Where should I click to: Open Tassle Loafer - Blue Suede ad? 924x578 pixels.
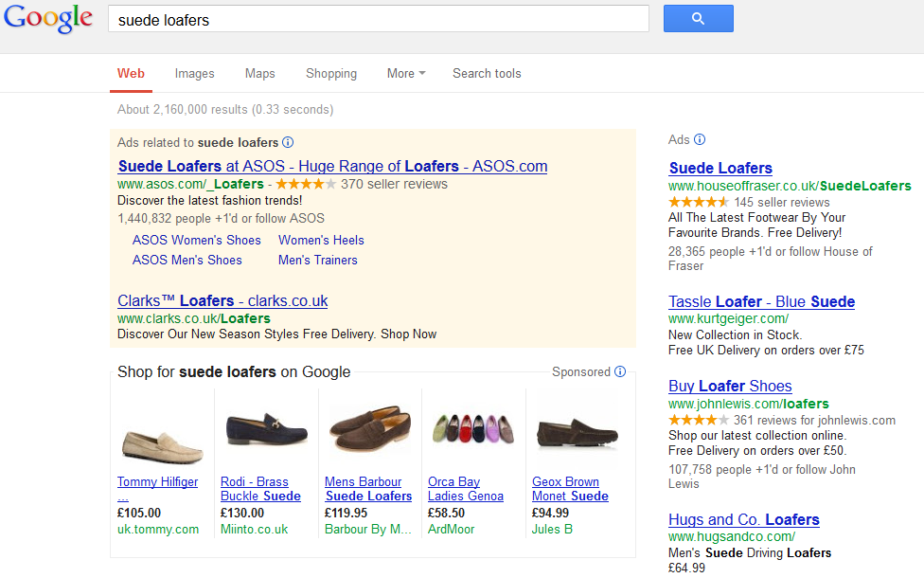pos(761,302)
